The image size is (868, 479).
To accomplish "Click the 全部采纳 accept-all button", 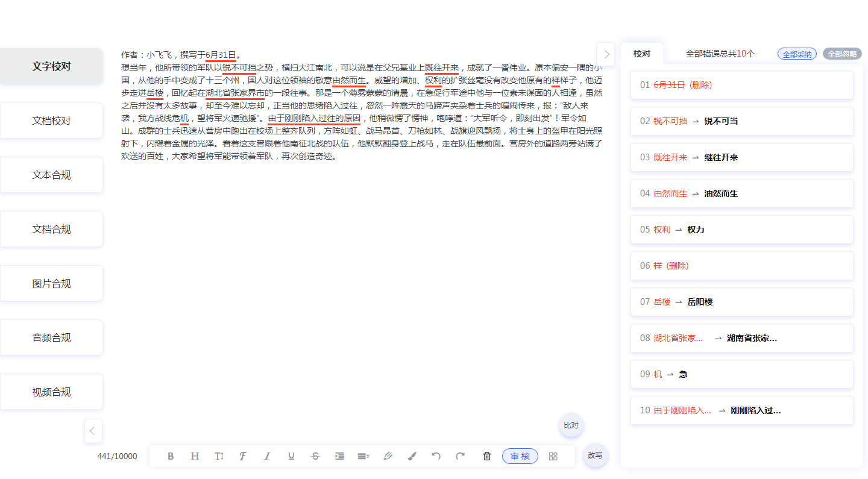I will [796, 53].
